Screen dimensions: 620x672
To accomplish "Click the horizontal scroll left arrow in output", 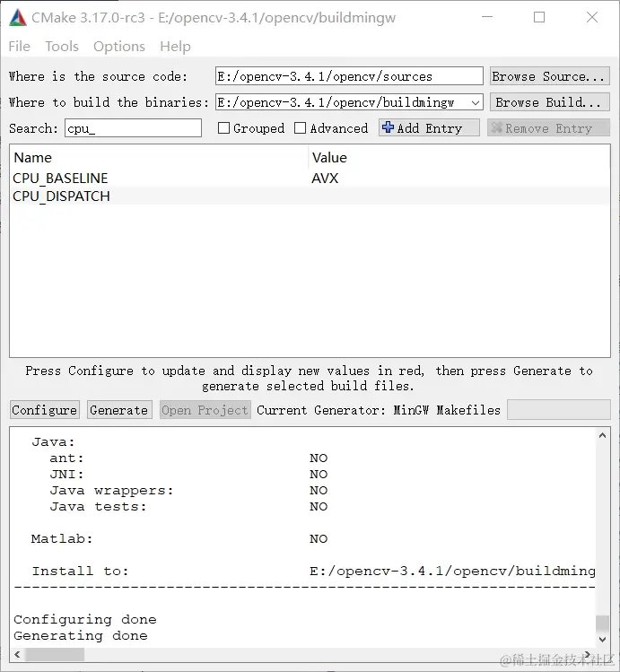I will point(18,654).
